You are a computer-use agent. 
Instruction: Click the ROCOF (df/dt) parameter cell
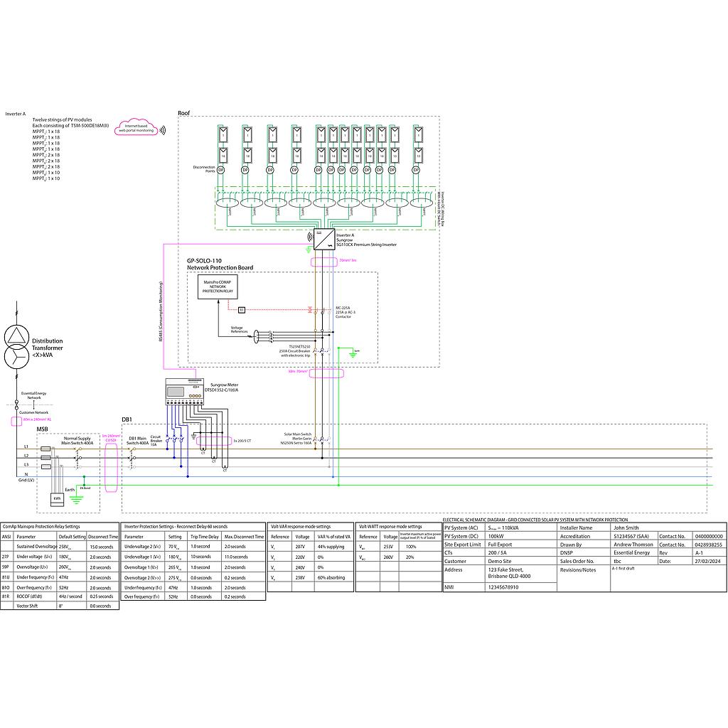click(x=36, y=596)
